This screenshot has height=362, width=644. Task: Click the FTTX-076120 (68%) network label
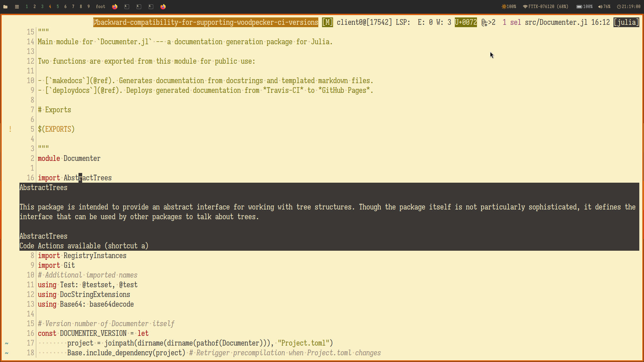[x=548, y=7]
